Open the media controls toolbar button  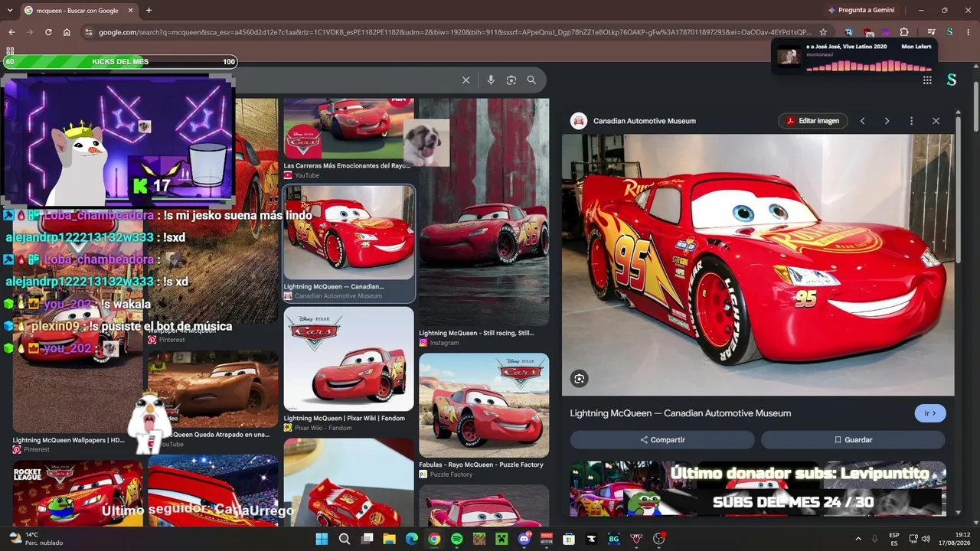pyautogui.click(x=931, y=32)
